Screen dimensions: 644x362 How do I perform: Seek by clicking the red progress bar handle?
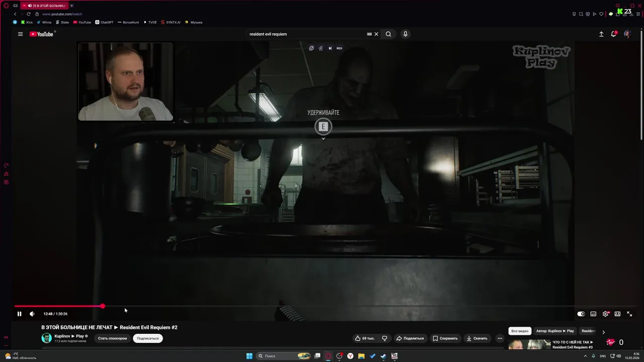[x=103, y=306]
